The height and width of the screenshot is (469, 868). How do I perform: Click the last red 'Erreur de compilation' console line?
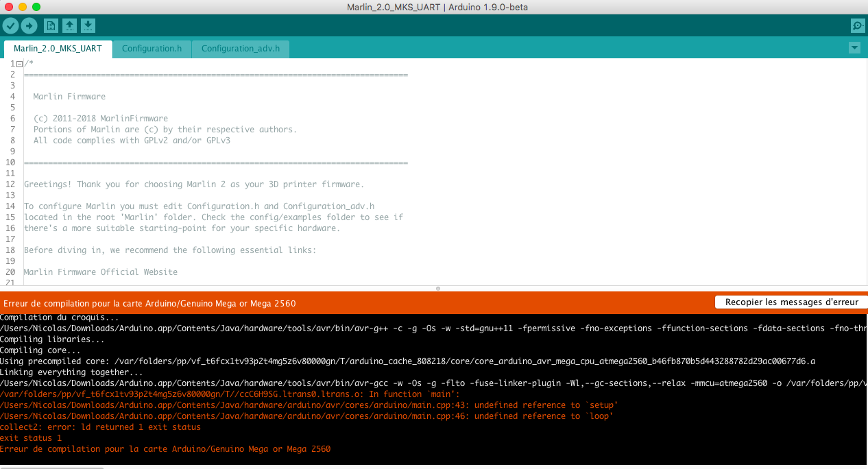point(165,449)
